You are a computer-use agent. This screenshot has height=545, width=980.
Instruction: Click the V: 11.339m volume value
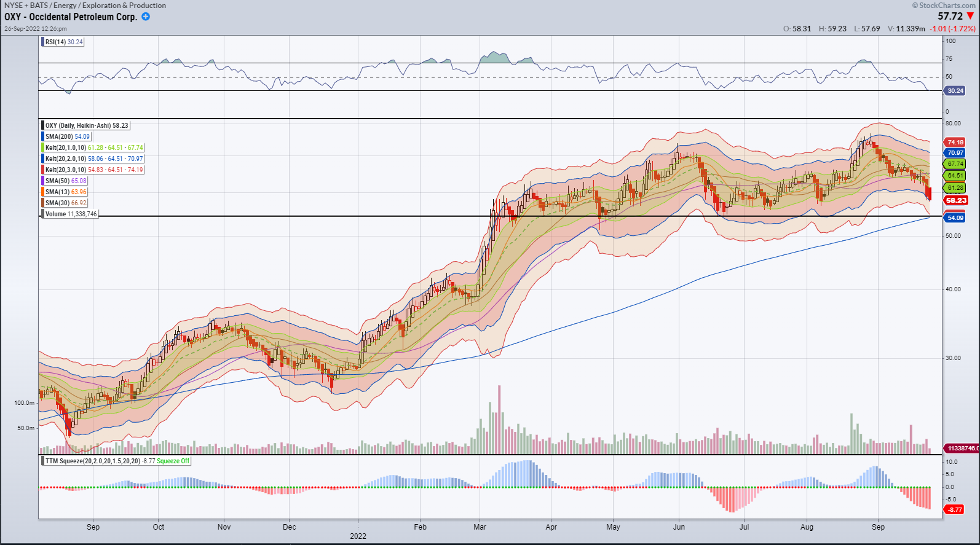pyautogui.click(x=906, y=28)
